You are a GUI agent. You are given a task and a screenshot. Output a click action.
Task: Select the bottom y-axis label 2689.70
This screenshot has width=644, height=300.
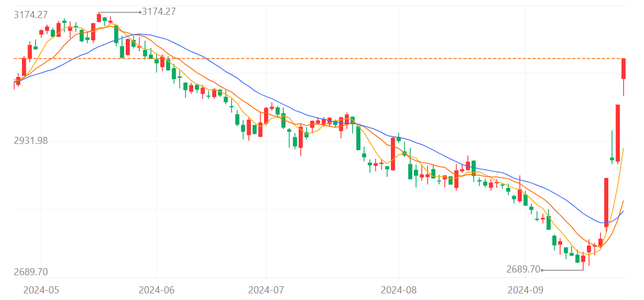(31, 272)
